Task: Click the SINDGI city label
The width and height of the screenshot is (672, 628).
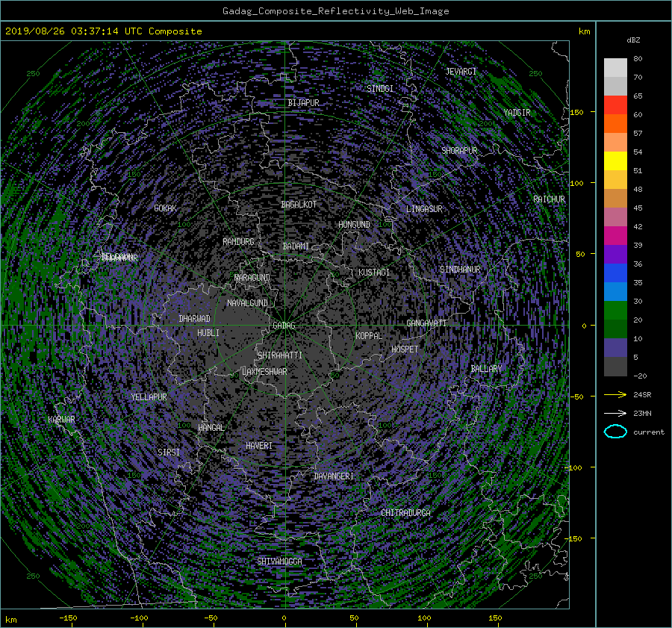Action: [x=380, y=89]
